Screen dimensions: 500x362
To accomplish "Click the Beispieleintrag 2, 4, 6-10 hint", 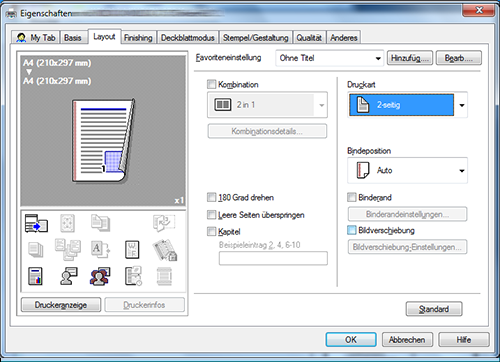I will coord(260,245).
